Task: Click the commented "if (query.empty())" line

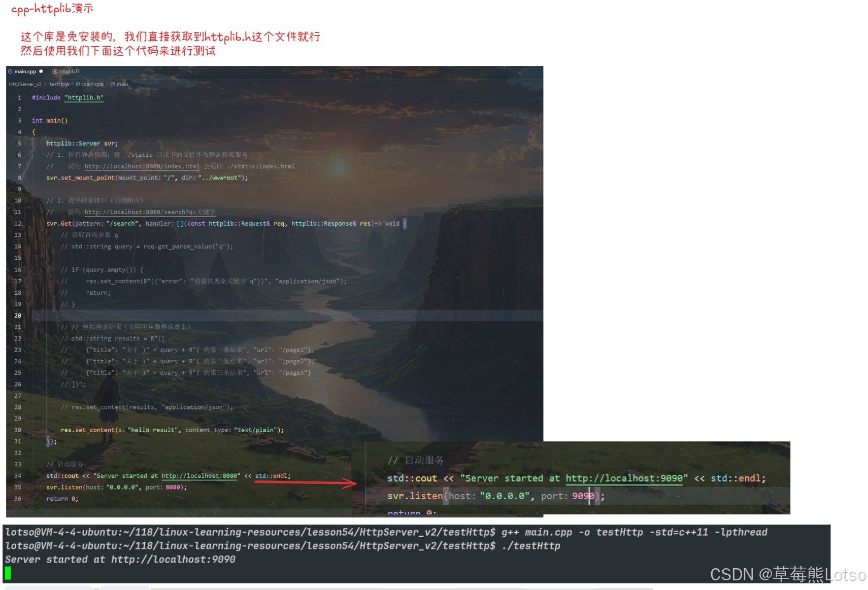Action: pos(102,270)
